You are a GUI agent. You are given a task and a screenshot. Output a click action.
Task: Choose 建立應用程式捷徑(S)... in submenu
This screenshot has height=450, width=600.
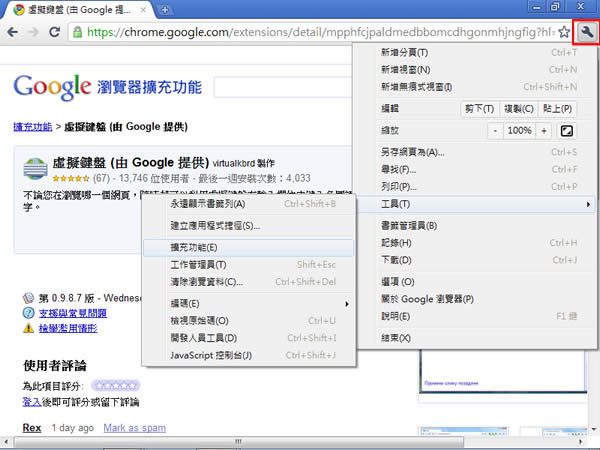249,226
